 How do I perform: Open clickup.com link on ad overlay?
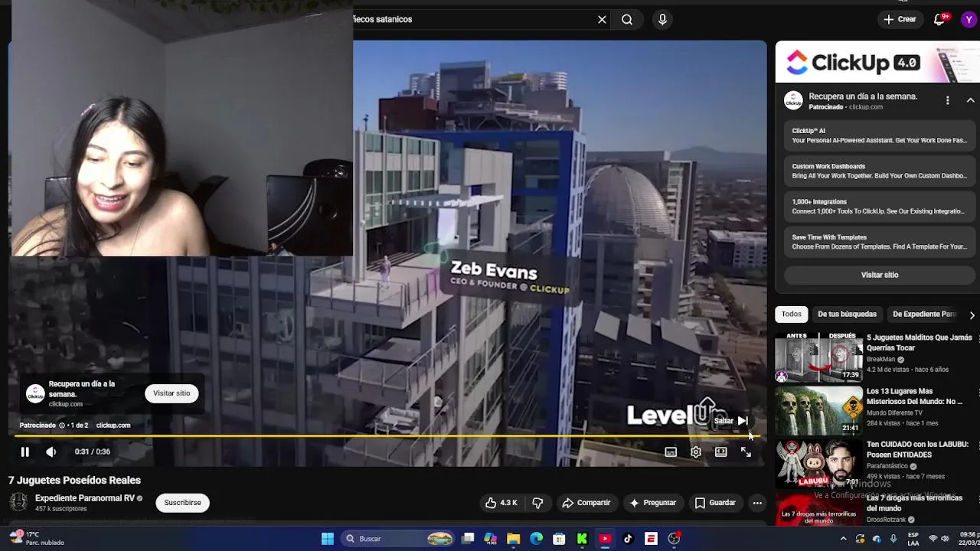113,425
